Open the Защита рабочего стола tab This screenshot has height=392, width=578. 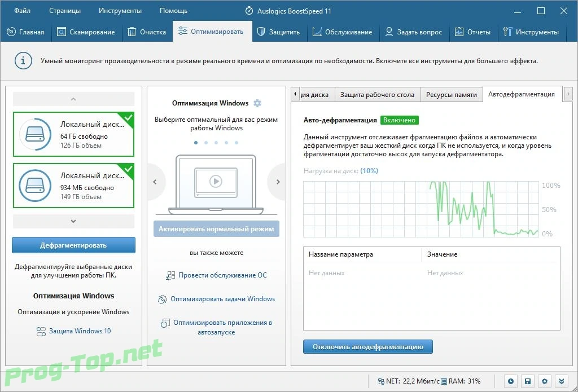click(x=377, y=95)
